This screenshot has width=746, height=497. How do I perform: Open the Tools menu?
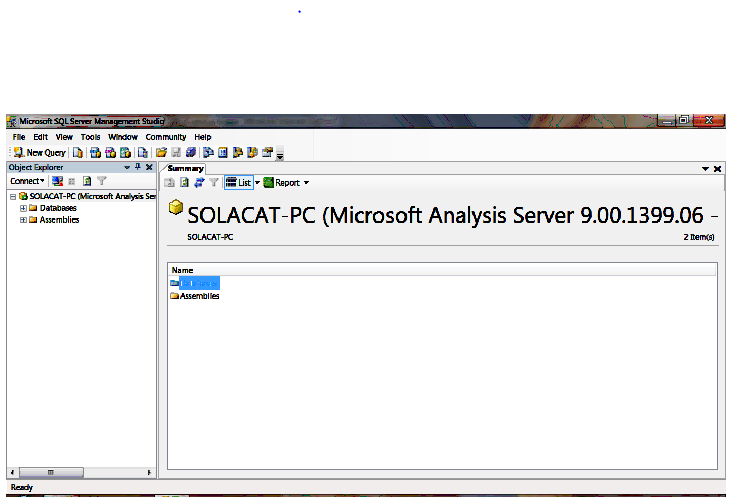[90, 137]
